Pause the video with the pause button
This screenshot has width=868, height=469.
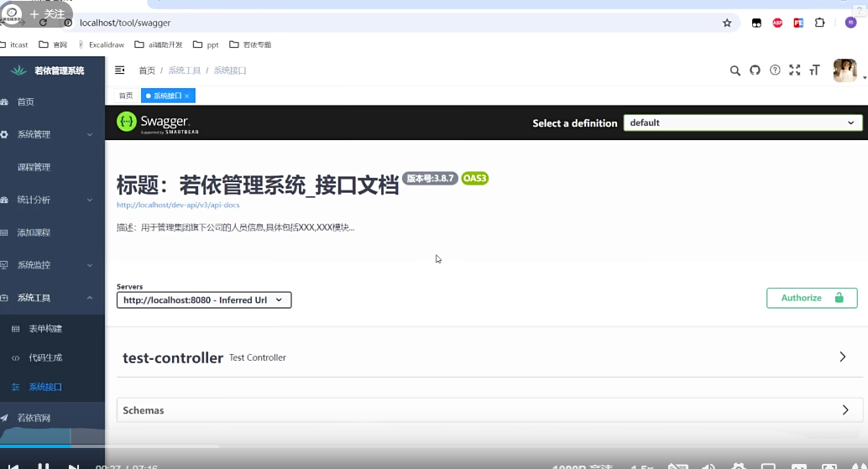point(43,466)
